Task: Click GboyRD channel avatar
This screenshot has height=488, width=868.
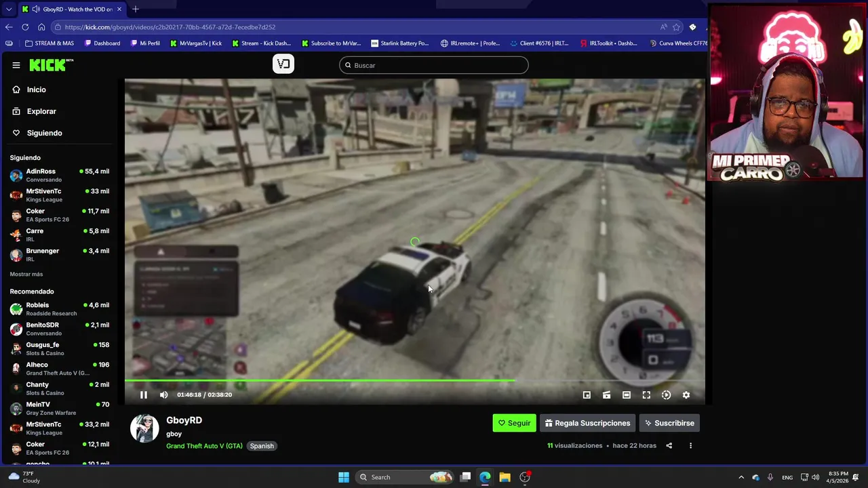Action: click(x=144, y=428)
